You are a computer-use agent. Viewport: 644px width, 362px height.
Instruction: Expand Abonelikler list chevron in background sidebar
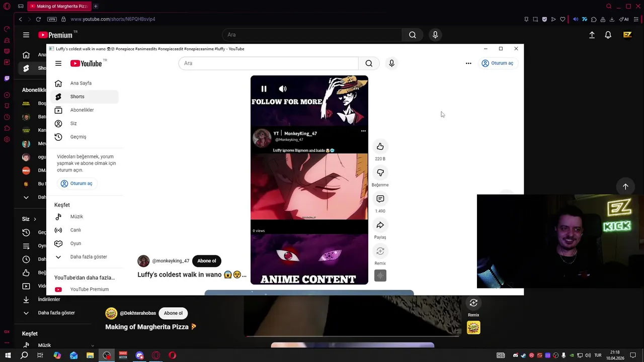tap(26, 197)
